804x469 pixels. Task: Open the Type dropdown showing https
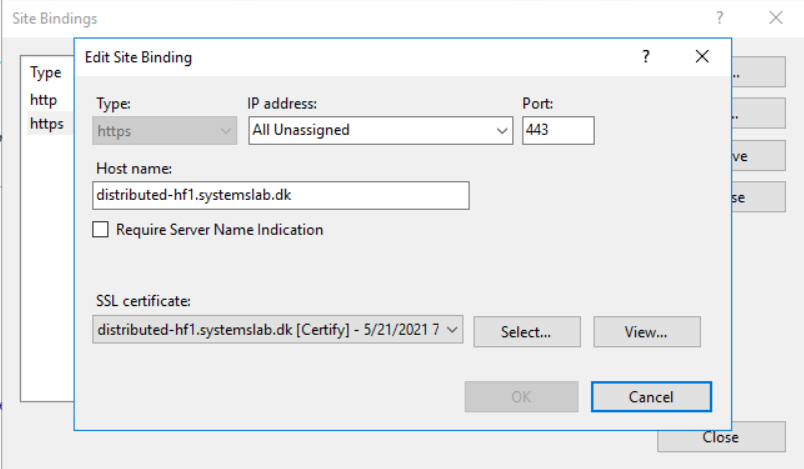(x=165, y=130)
